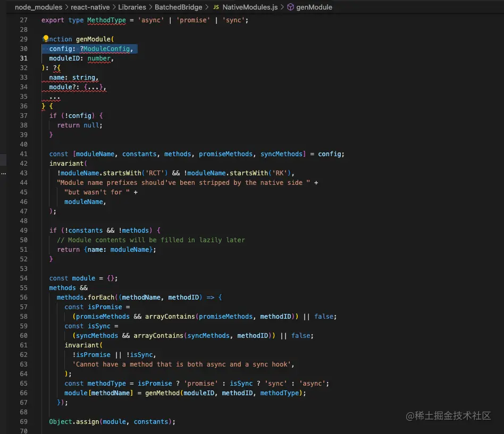Screen dimensions: 504x434
Task: Click the 'RK' string literal on line 43
Action: pos(280,173)
